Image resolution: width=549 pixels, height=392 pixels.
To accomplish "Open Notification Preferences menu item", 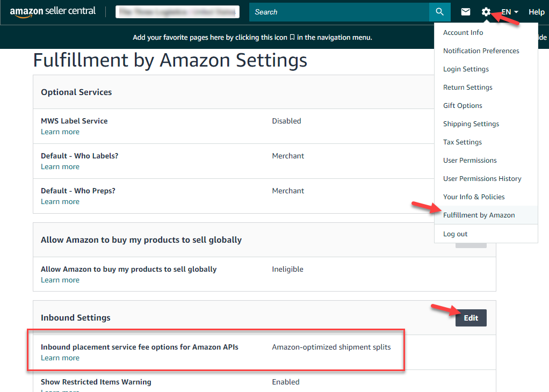I will point(481,51).
